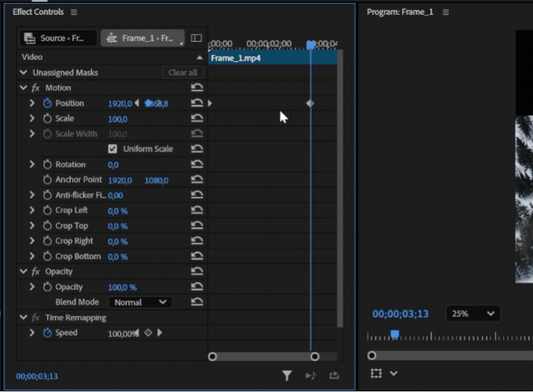
Task: Reset the Crop Top parameter
Action: click(x=197, y=226)
